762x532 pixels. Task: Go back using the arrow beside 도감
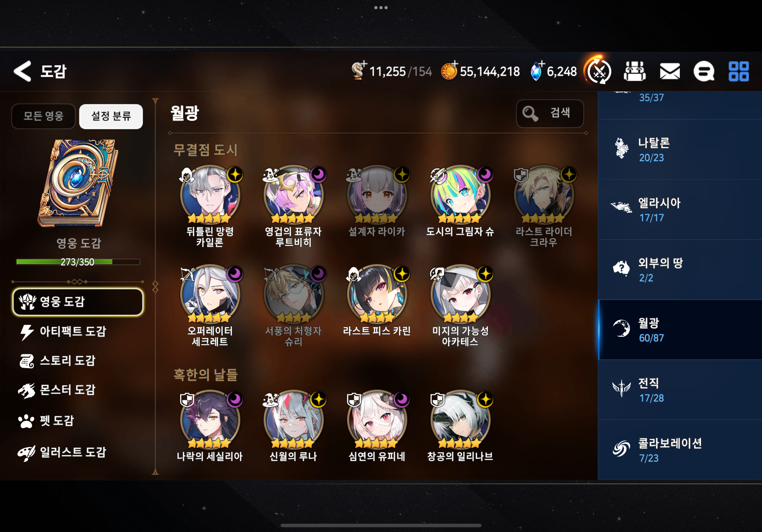tap(23, 71)
